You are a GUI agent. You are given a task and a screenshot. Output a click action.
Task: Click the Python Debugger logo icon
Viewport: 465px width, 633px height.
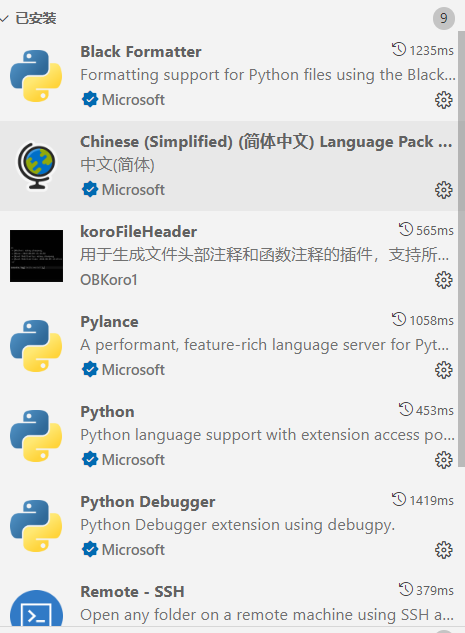36,526
